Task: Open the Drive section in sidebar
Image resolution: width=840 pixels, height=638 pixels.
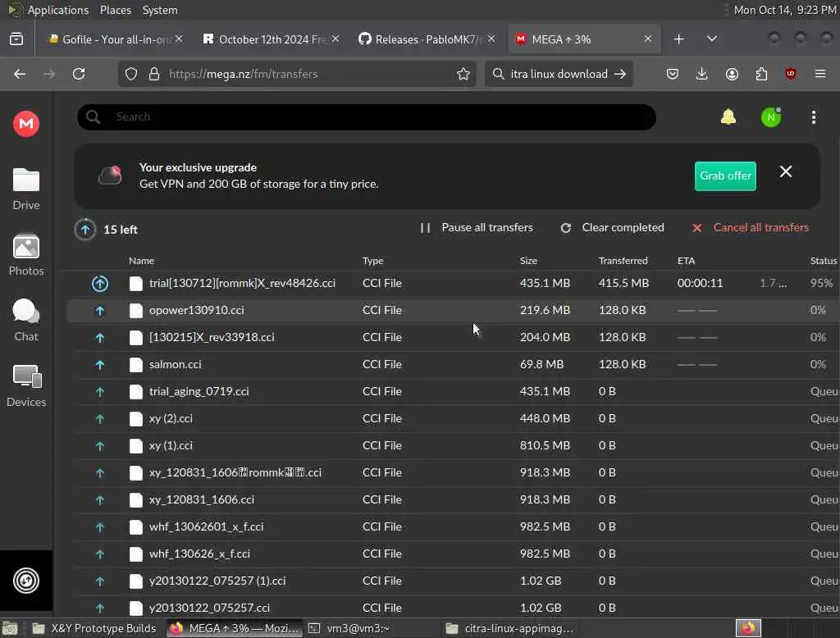Action: (25, 189)
